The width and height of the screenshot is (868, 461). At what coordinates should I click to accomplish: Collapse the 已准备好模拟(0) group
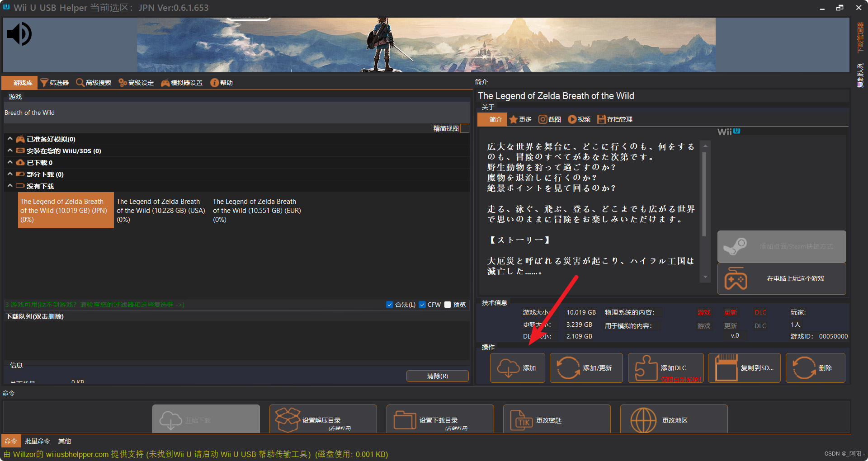click(x=10, y=139)
